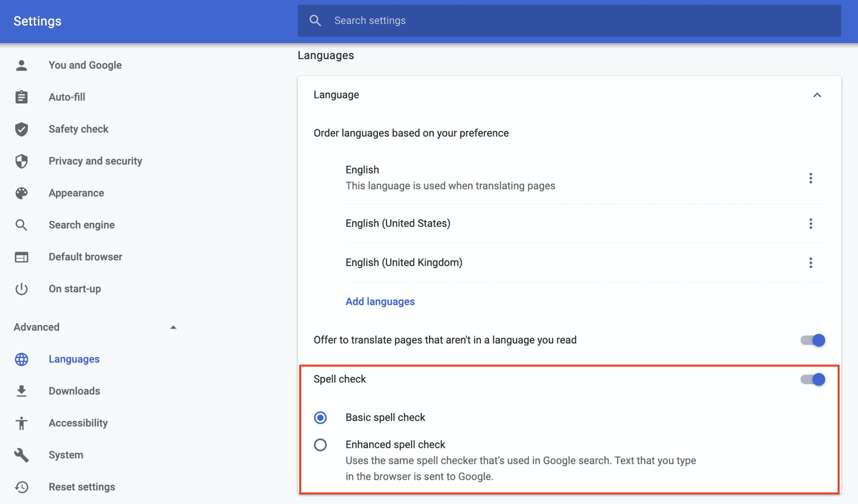The width and height of the screenshot is (858, 504).
Task: Click the On start-up power icon
Action: point(21,289)
